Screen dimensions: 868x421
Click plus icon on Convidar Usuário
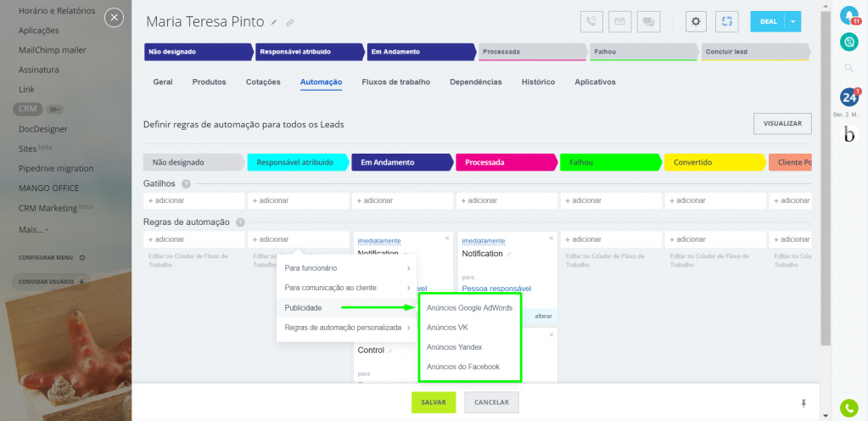(81, 282)
